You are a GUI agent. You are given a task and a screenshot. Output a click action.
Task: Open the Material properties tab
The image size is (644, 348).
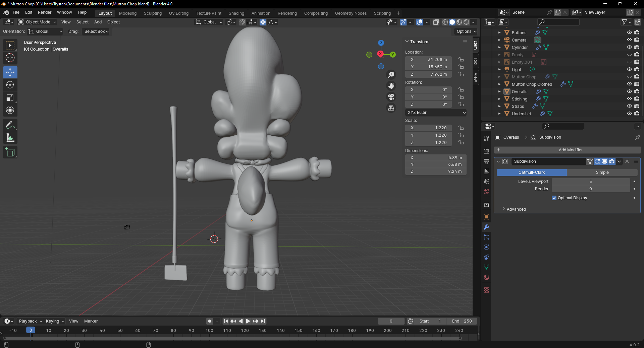point(486,277)
